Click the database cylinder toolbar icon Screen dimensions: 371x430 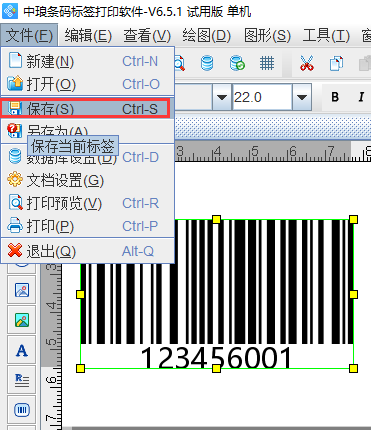pos(207,63)
